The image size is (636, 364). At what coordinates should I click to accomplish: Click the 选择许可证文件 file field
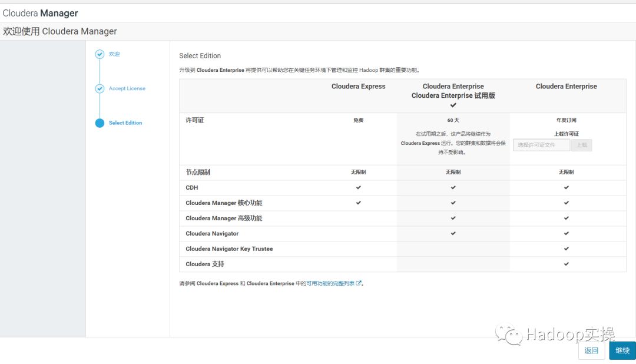(x=542, y=145)
